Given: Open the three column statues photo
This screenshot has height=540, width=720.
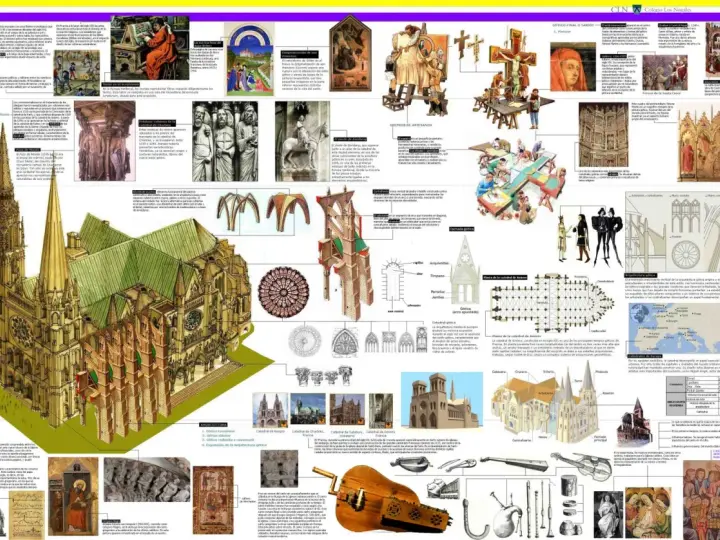Looking at the screenshot, I should (225, 141).
